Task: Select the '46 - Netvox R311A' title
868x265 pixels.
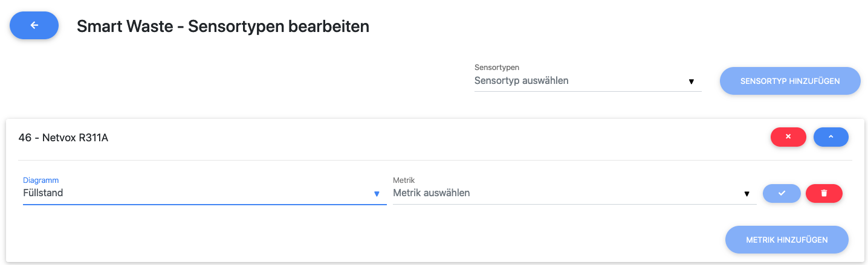Action: pyautogui.click(x=63, y=138)
